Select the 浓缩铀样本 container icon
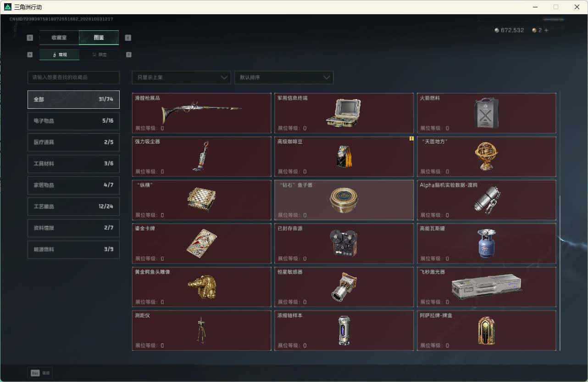This screenshot has height=382, width=588. [344, 330]
